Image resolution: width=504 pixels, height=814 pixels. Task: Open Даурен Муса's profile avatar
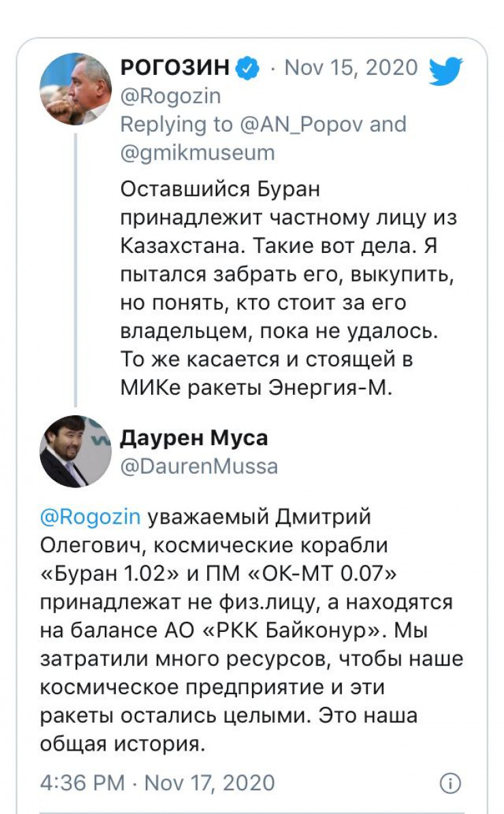tap(76, 451)
